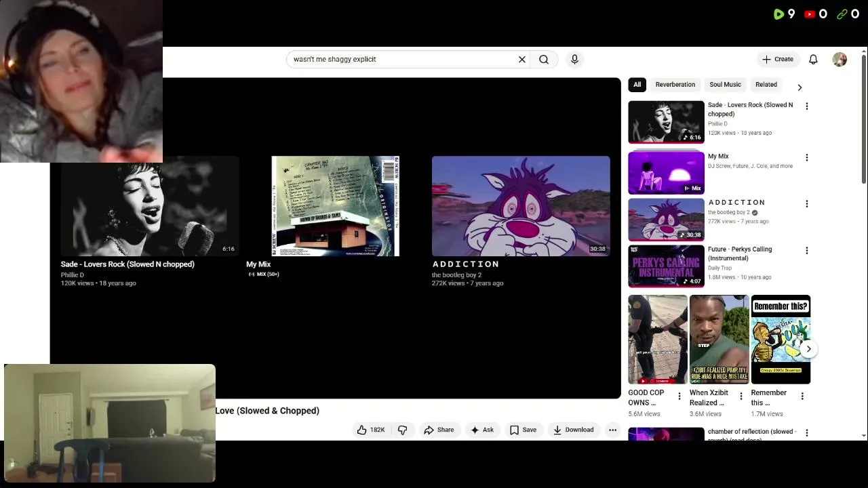Click end-screen My Mix title
Image resolution: width=868 pixels, height=488 pixels.
[x=258, y=264]
